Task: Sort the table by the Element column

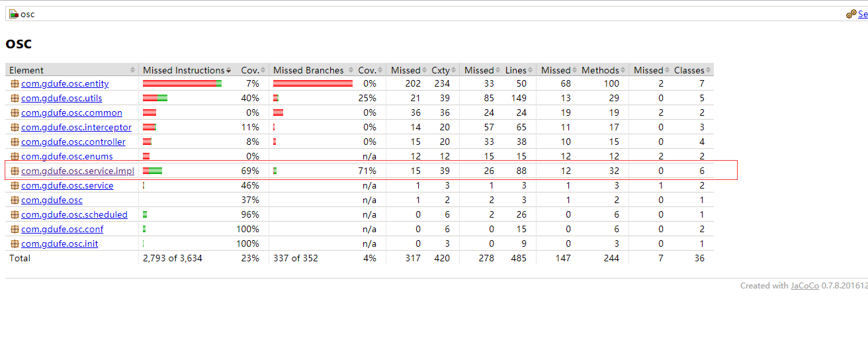Action: pyautogui.click(x=72, y=70)
